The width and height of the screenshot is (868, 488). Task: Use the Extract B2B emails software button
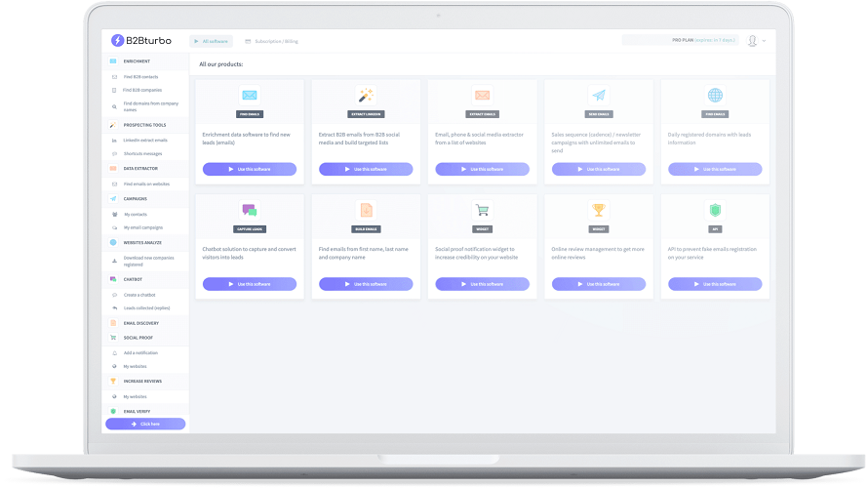366,170
